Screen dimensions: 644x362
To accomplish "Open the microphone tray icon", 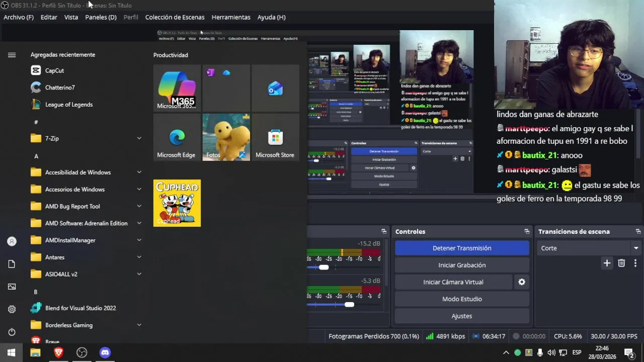I will click(540, 352).
